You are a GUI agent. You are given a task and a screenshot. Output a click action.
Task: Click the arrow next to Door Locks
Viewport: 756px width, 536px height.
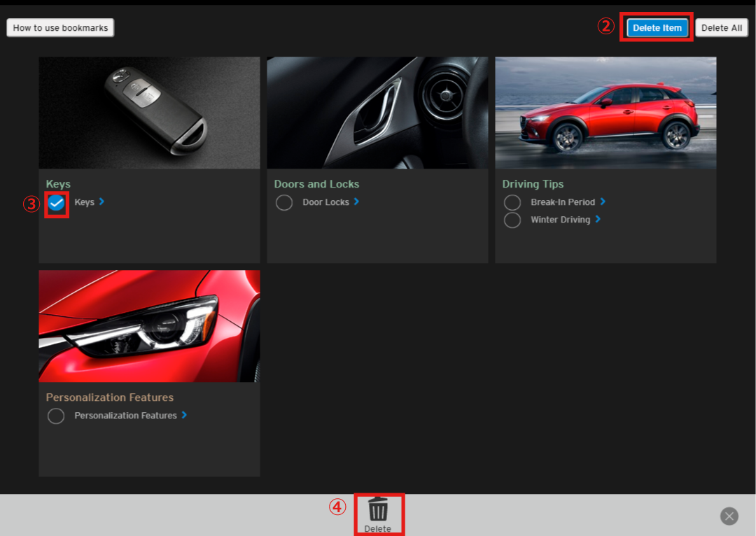pos(356,202)
